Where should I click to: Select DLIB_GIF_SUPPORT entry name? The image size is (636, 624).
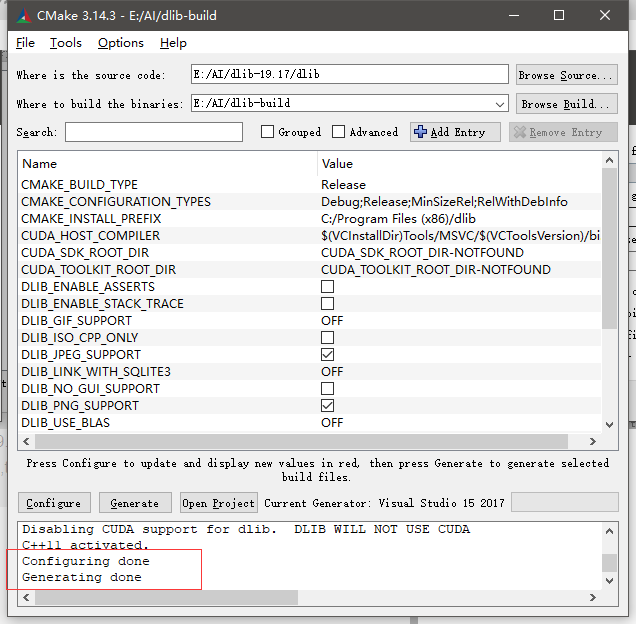(76, 321)
